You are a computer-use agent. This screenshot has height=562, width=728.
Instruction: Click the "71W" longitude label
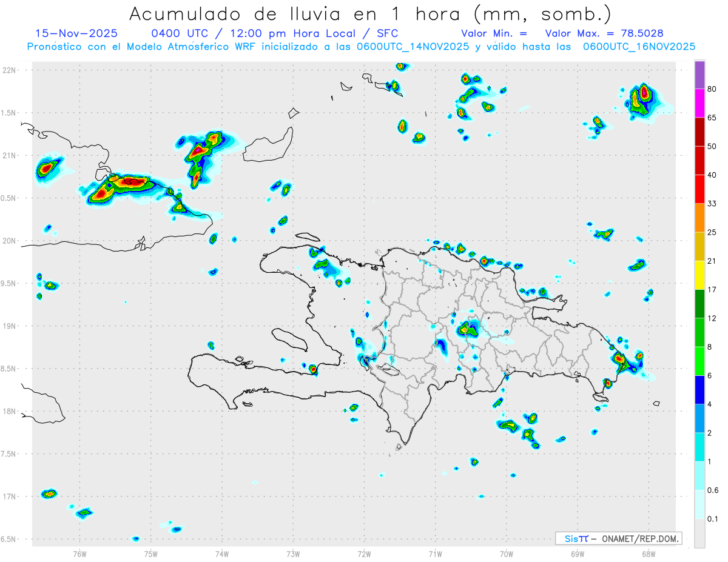click(435, 553)
